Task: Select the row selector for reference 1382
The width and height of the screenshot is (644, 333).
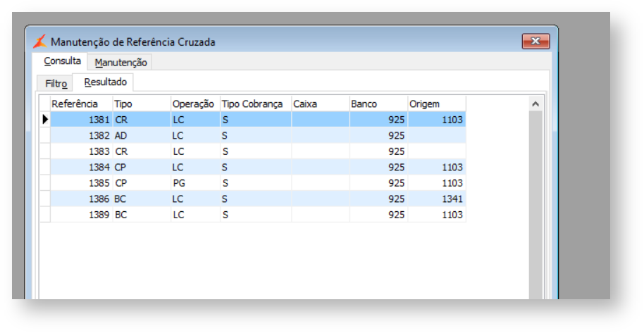Action: coord(45,135)
